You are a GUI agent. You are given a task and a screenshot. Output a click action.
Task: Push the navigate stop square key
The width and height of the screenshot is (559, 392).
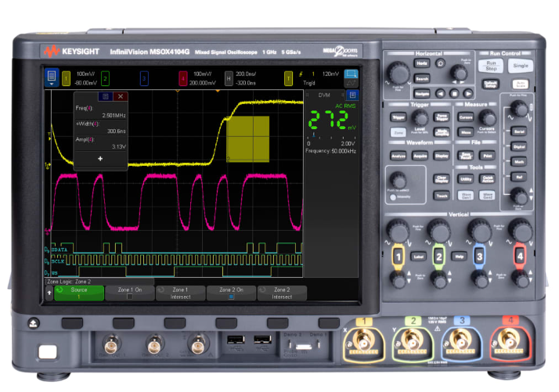click(454, 93)
